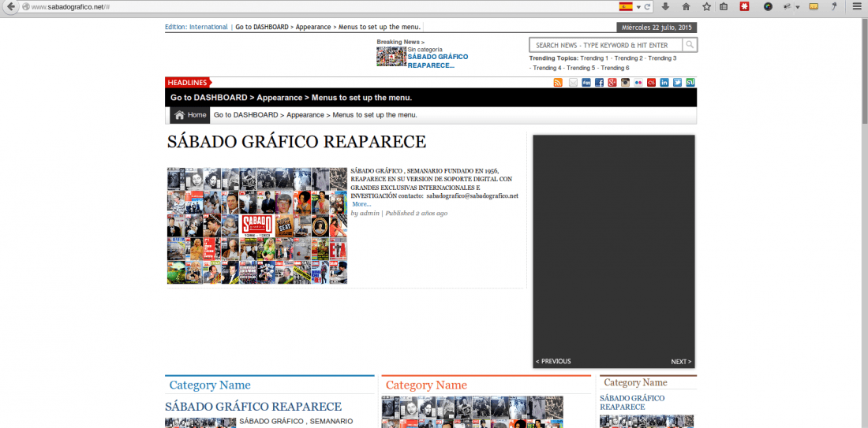Open the admin author link

[x=369, y=213]
